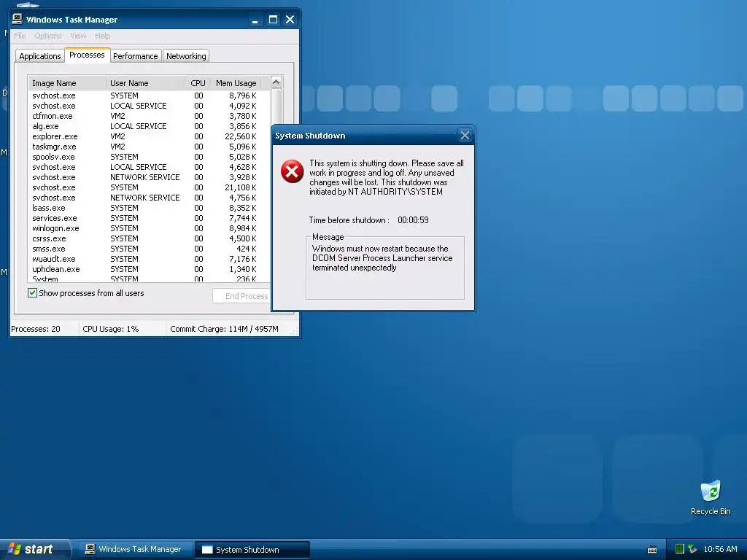Maximize the Windows Task Manager window
The image size is (747, 560).
(273, 20)
